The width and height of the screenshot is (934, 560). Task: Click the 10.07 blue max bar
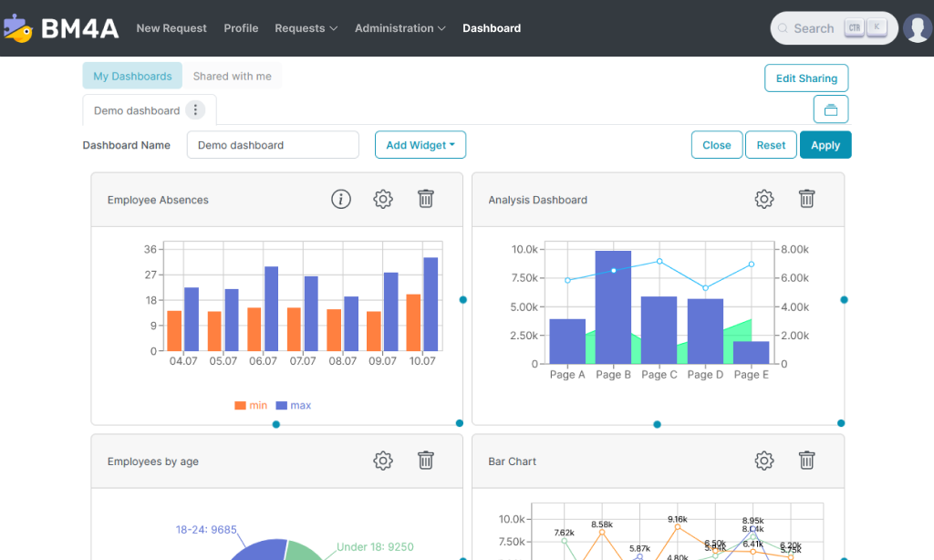(x=431, y=305)
